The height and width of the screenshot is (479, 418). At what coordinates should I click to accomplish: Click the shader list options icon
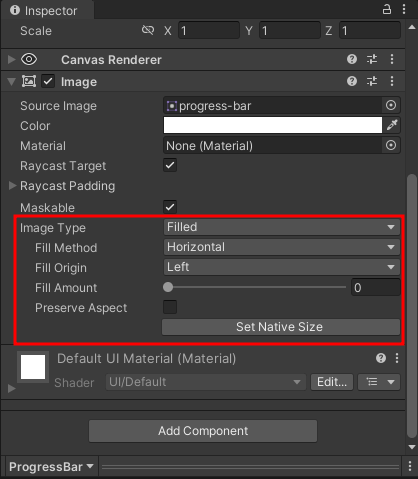click(x=372, y=382)
